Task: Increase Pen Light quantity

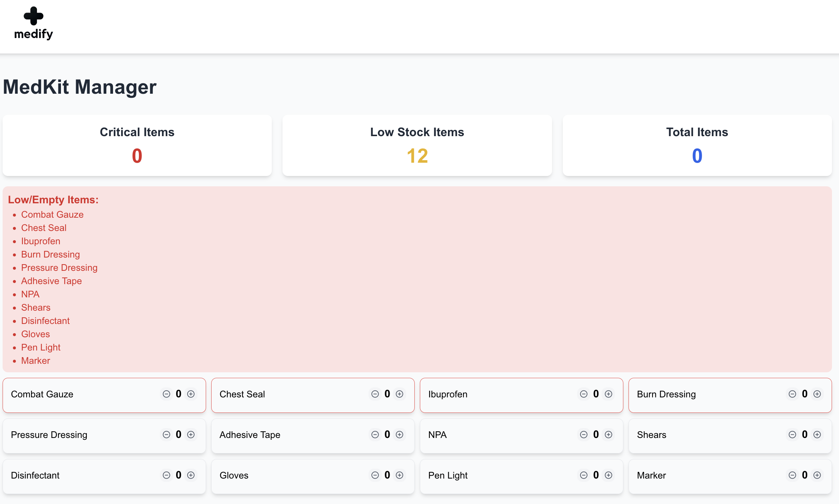Action: point(609,475)
